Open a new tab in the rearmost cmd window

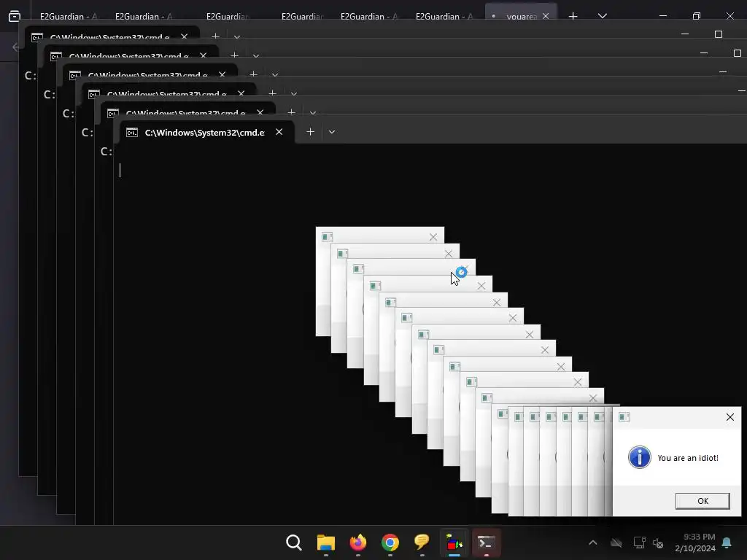tap(215, 36)
